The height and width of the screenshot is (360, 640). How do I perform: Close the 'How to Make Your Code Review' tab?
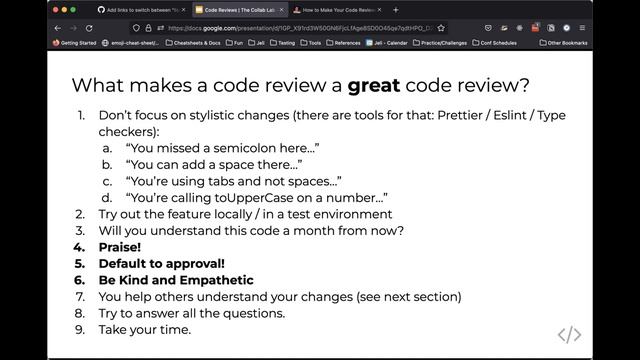tap(379, 10)
